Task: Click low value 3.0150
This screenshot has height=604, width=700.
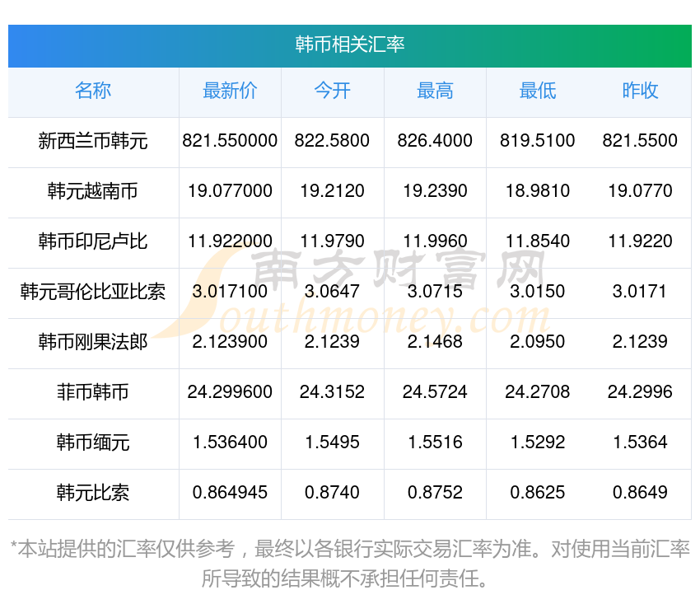Action: pyautogui.click(x=538, y=292)
